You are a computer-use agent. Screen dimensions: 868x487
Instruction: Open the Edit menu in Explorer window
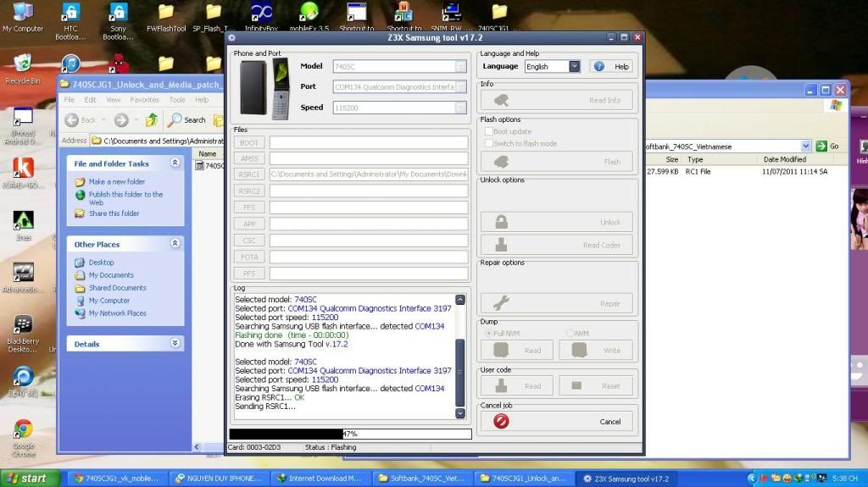[90, 100]
